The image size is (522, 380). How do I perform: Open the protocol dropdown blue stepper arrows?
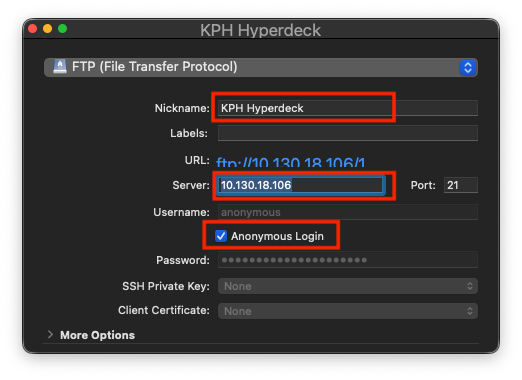tap(468, 67)
